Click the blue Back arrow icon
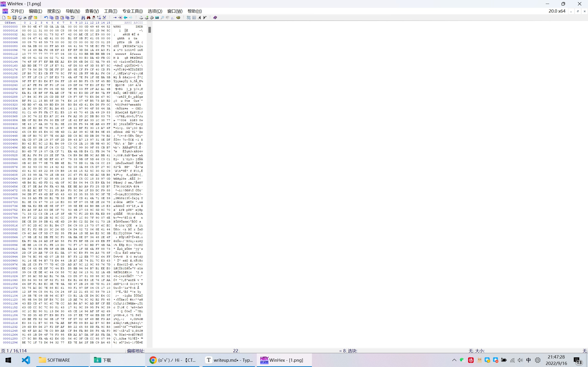Screen dimensions: 588x367 (x=125, y=17)
